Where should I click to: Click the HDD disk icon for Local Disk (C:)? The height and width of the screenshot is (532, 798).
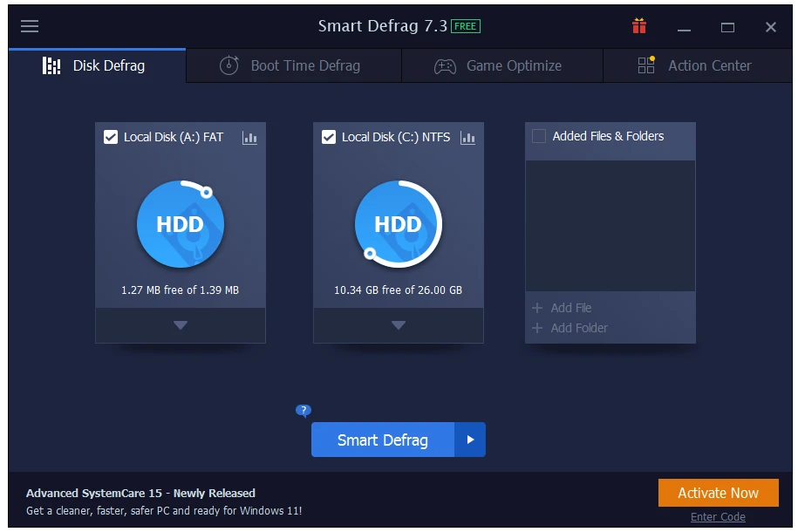click(x=399, y=224)
